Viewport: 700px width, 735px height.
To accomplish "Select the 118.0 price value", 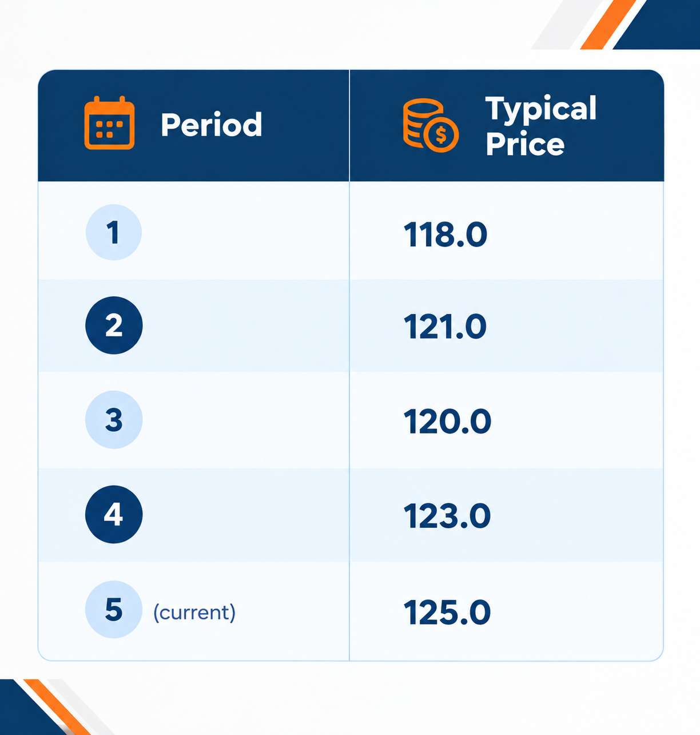I will coord(446,235).
